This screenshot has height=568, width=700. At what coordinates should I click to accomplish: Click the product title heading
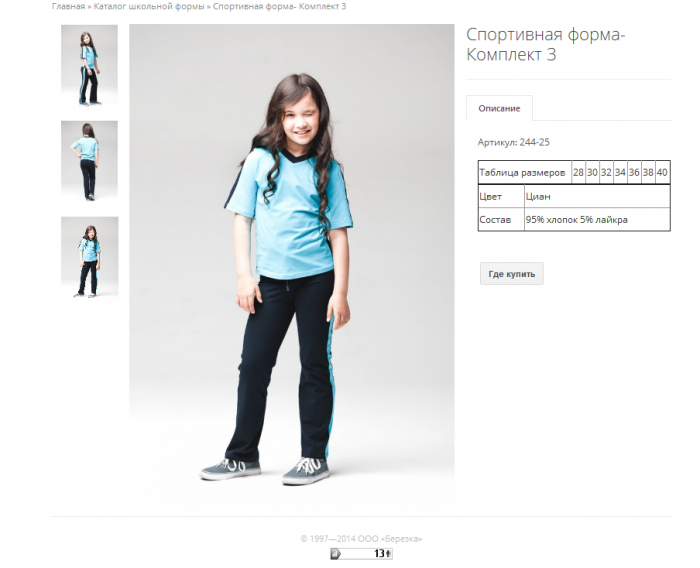point(546,44)
